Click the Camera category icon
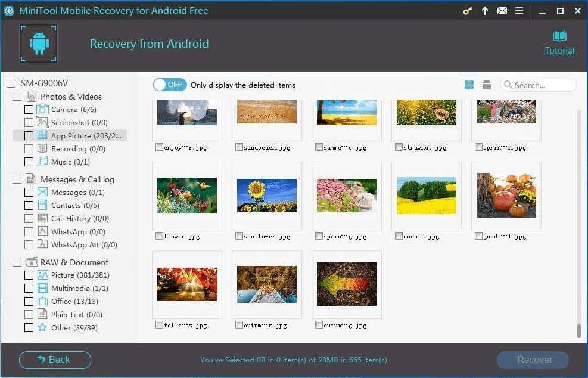Screen dimensions: 588x378 click(43, 110)
